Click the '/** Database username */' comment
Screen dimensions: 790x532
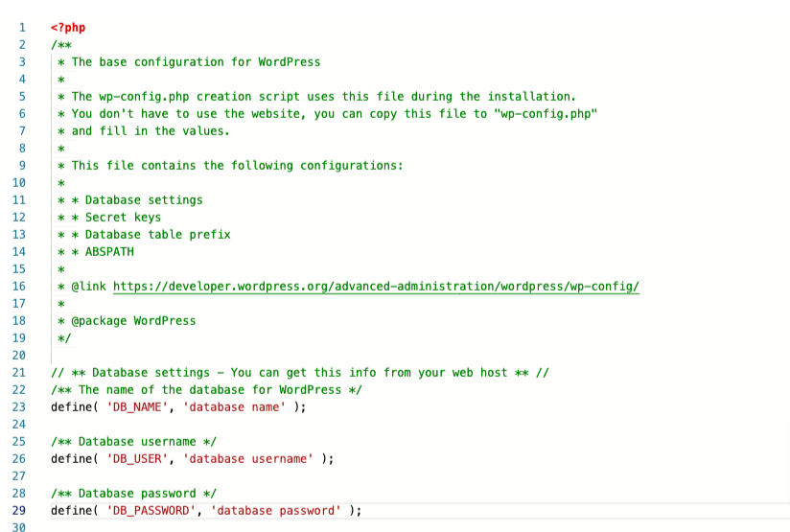[133, 442]
